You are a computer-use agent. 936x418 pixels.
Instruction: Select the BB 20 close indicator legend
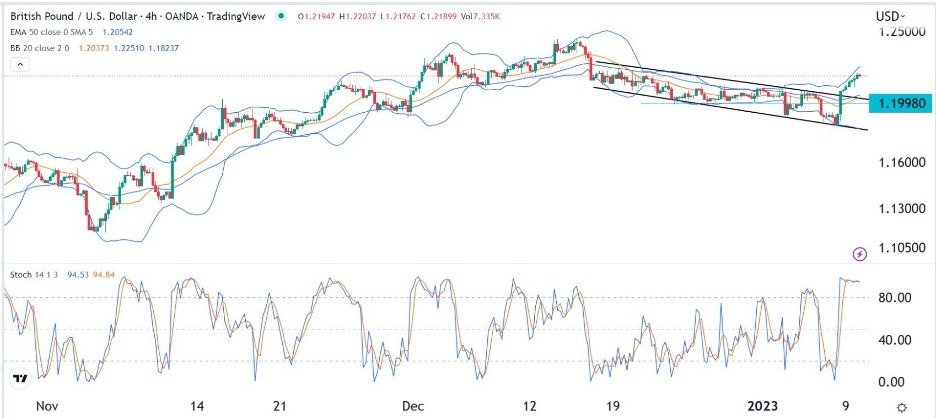click(x=40, y=48)
